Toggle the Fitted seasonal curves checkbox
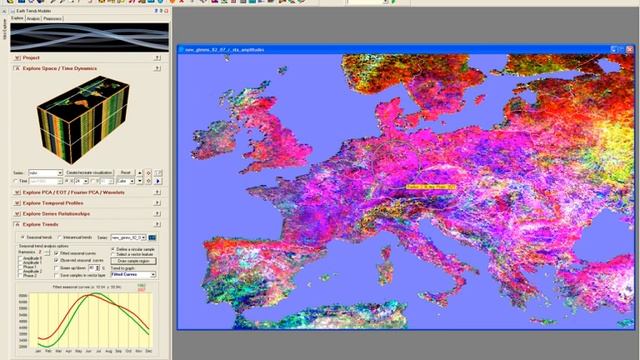The height and width of the screenshot is (360, 640). pyautogui.click(x=56, y=253)
